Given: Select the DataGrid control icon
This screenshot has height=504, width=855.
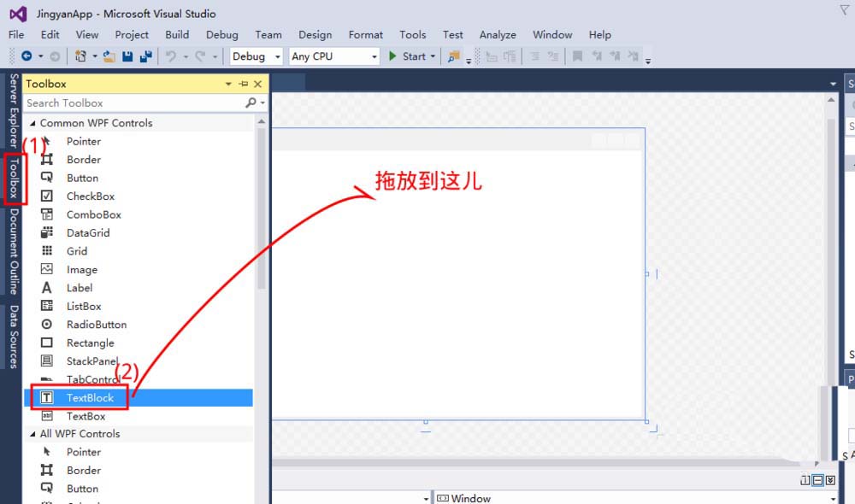Looking at the screenshot, I should pos(47,232).
